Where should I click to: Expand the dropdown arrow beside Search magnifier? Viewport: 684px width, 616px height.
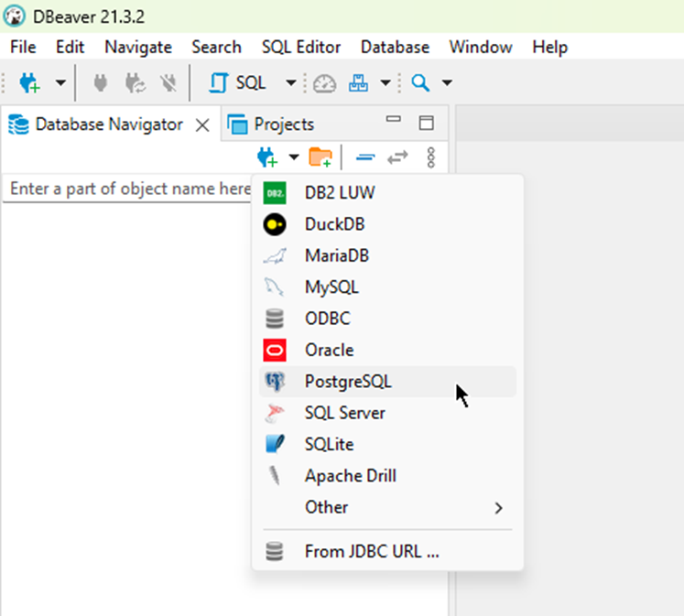coord(447,82)
